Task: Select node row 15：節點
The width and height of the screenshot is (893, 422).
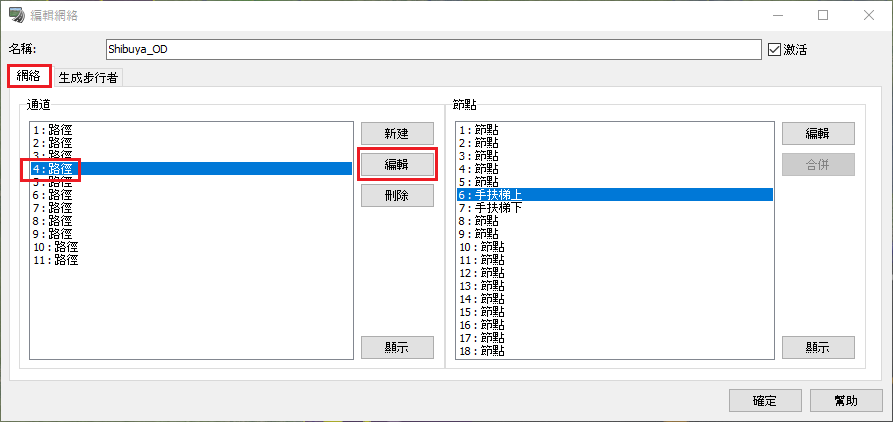Action: [615, 312]
